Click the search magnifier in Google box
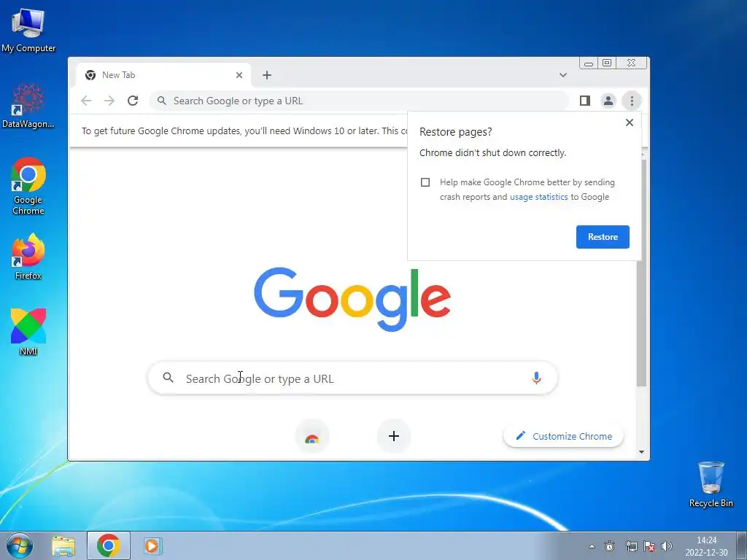This screenshot has width=747, height=560. (168, 378)
